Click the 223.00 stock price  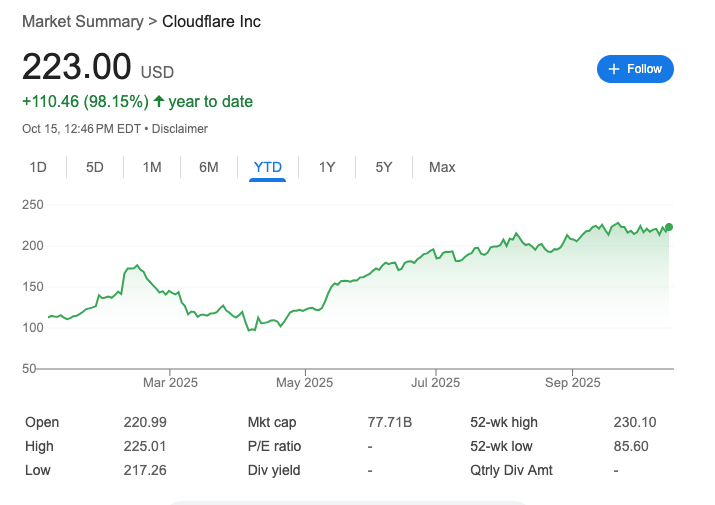(x=77, y=67)
